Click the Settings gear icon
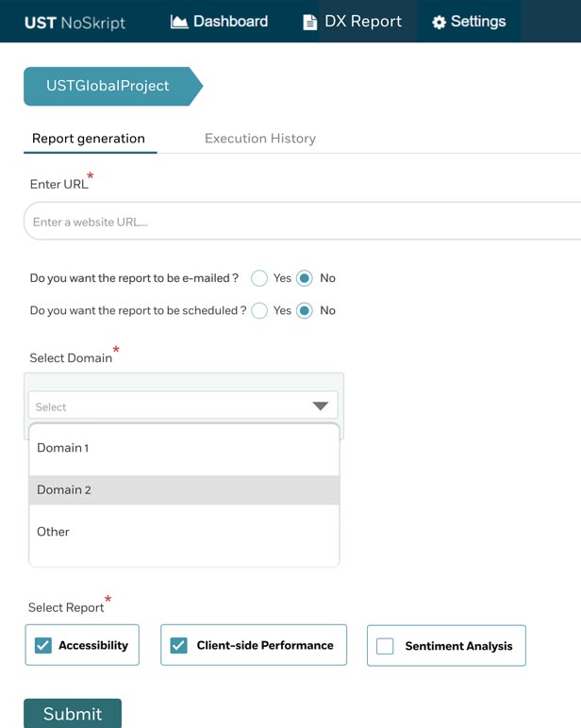Viewport: 581px width, 728px height. pyautogui.click(x=439, y=23)
